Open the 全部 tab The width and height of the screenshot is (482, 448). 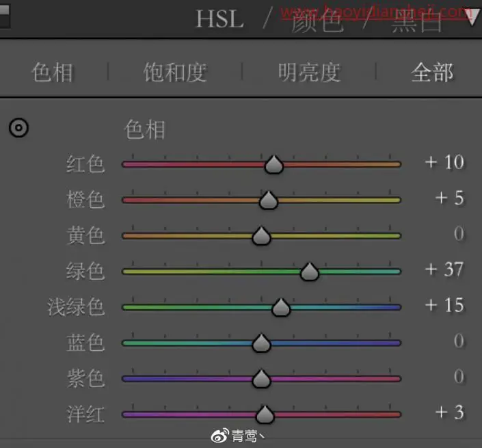point(432,73)
